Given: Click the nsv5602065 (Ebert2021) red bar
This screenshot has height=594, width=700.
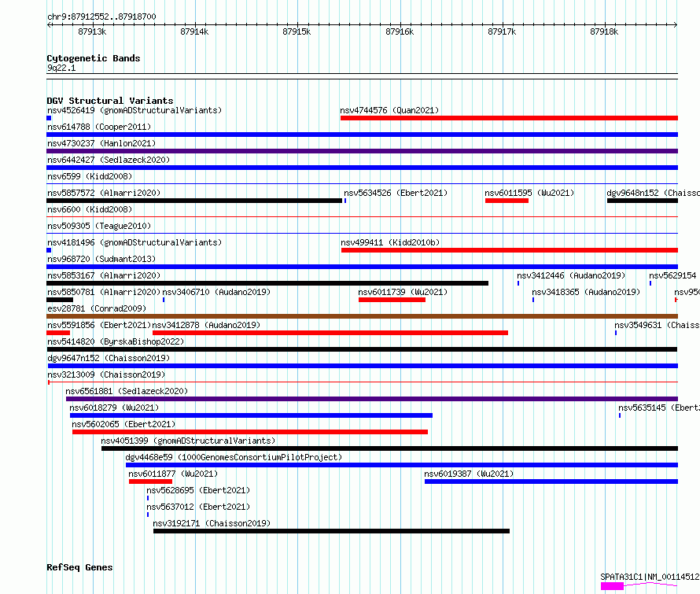Looking at the screenshot, I should 250,432.
